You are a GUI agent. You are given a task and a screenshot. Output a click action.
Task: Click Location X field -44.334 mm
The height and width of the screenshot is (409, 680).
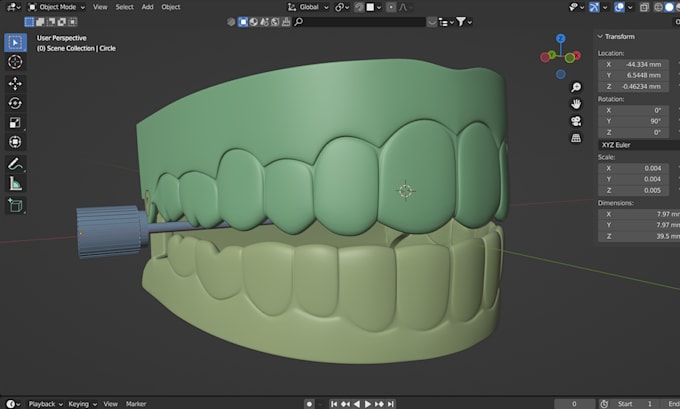[x=634, y=64]
